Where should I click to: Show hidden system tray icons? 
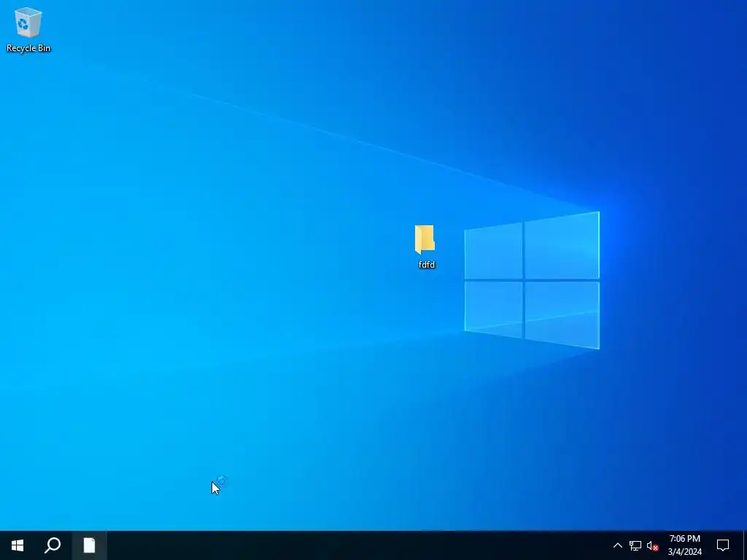617,545
